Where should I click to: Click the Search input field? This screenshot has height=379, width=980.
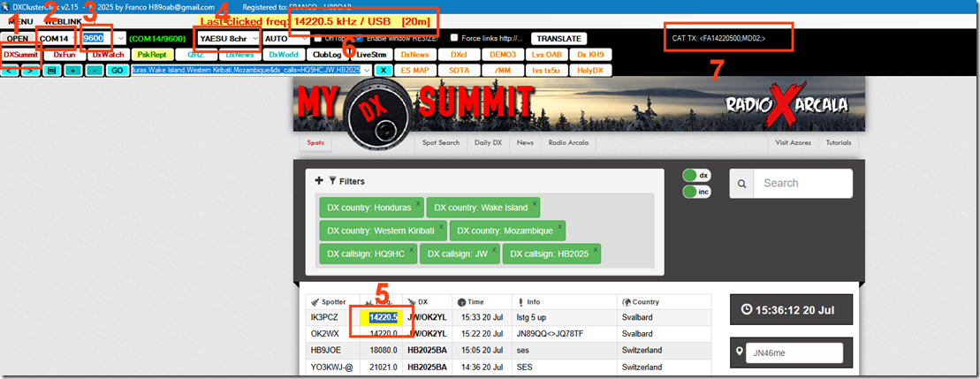click(803, 184)
